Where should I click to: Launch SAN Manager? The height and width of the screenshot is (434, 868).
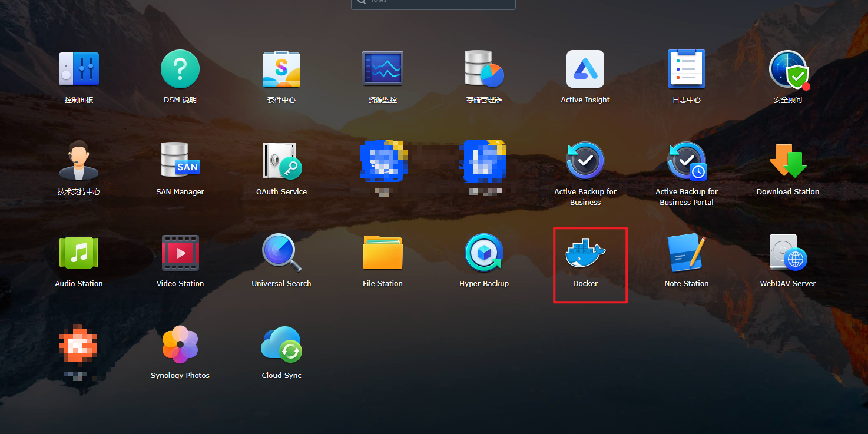pos(180,160)
